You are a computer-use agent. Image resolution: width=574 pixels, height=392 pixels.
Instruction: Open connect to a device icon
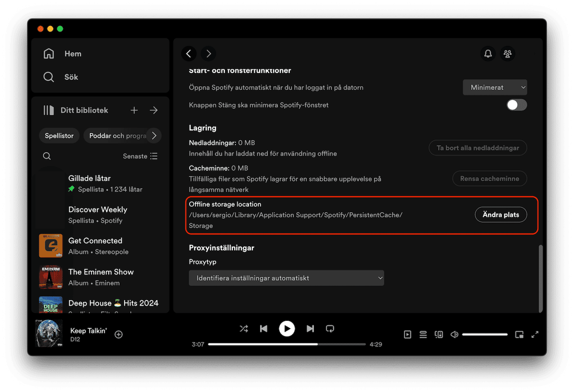tap(439, 334)
